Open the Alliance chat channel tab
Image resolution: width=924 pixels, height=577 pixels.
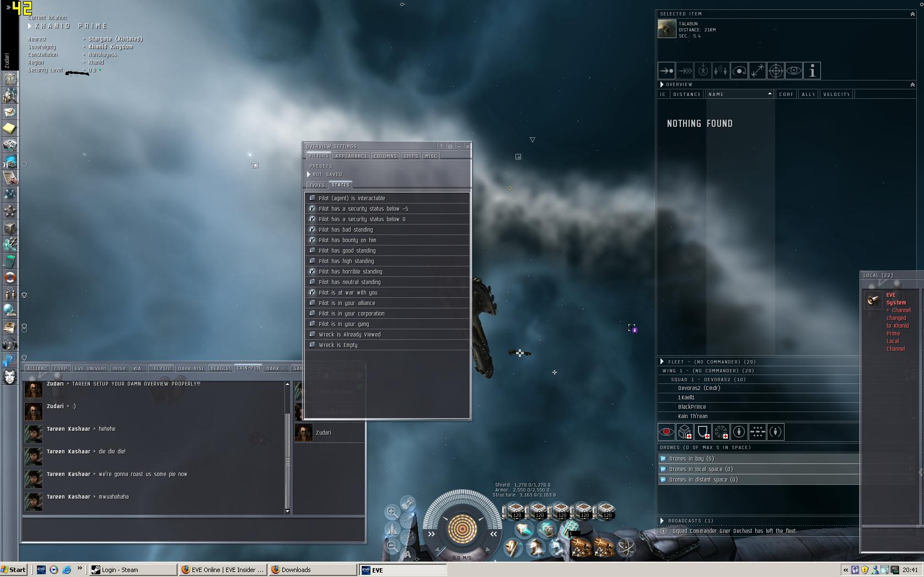pyautogui.click(x=37, y=368)
